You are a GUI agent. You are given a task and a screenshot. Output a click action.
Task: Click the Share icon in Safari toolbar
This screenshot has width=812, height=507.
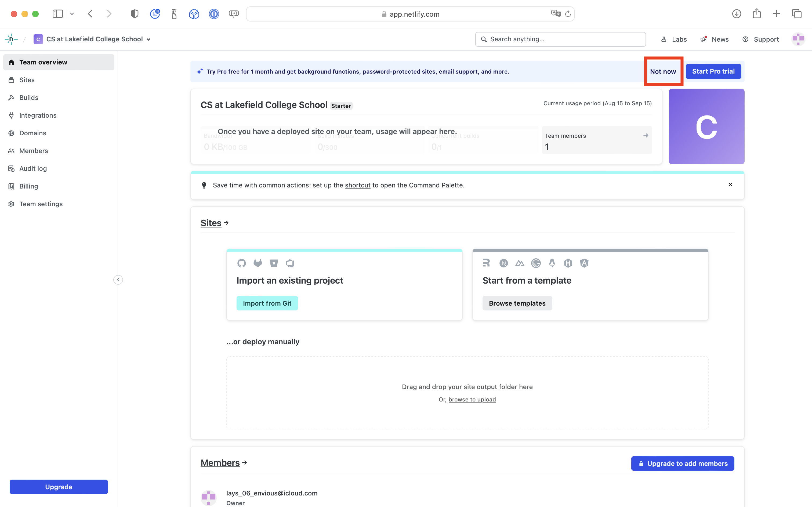click(x=757, y=14)
